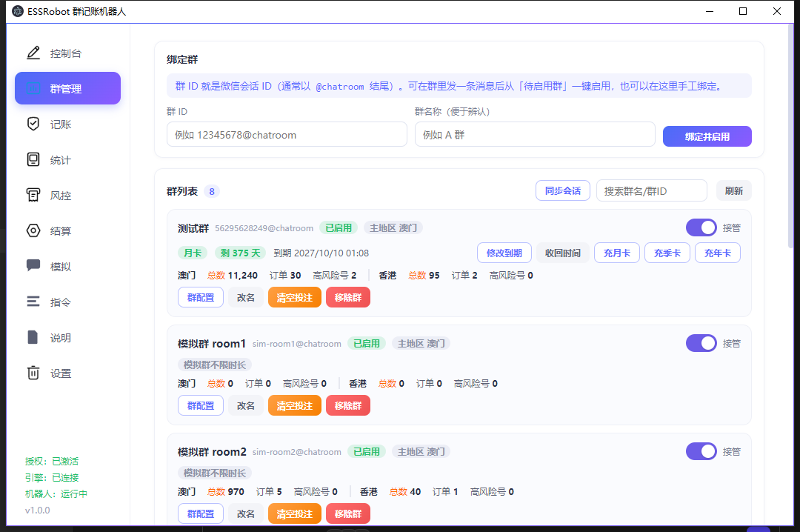
Task: Open 群配置 for 模拟群 room1
Action: 201,405
